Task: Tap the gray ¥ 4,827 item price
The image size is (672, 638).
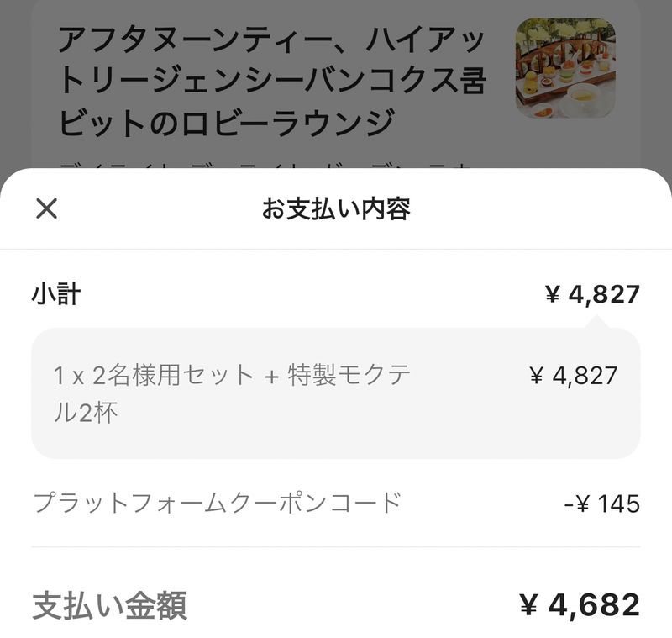Action: (574, 376)
